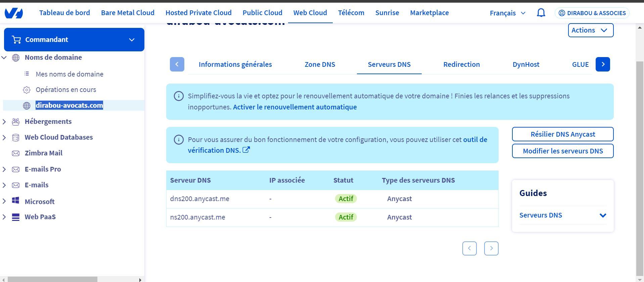Open the DIRABOU & ASSOCIES account menu
The height and width of the screenshot is (282, 644).
[592, 13]
